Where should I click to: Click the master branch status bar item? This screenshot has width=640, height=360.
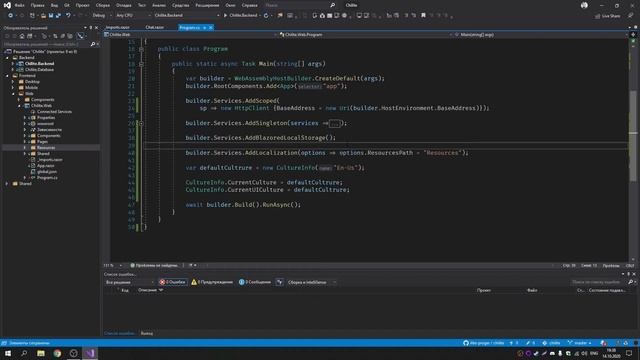point(580,343)
